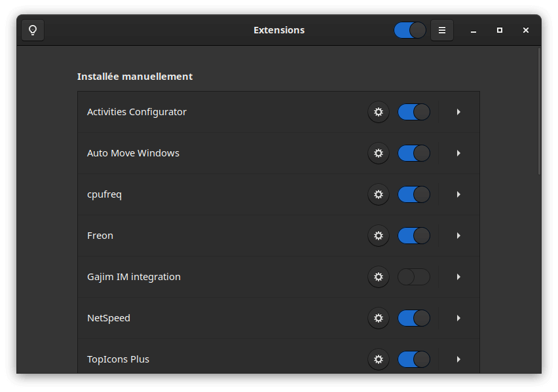Toggle the global Extensions switch in the header
Viewport: 558px width, 392px height.
point(410,30)
